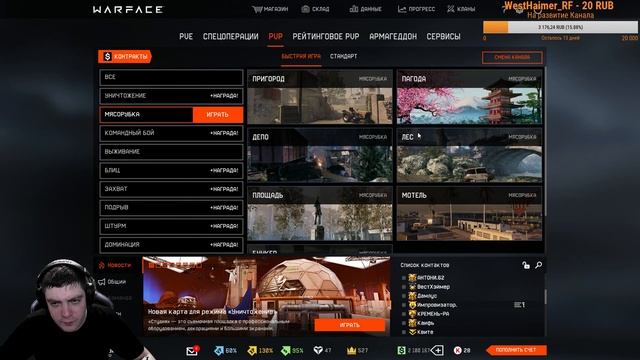Toggle the status box beside ВестХаймер
640x360 pixels.
(404, 287)
